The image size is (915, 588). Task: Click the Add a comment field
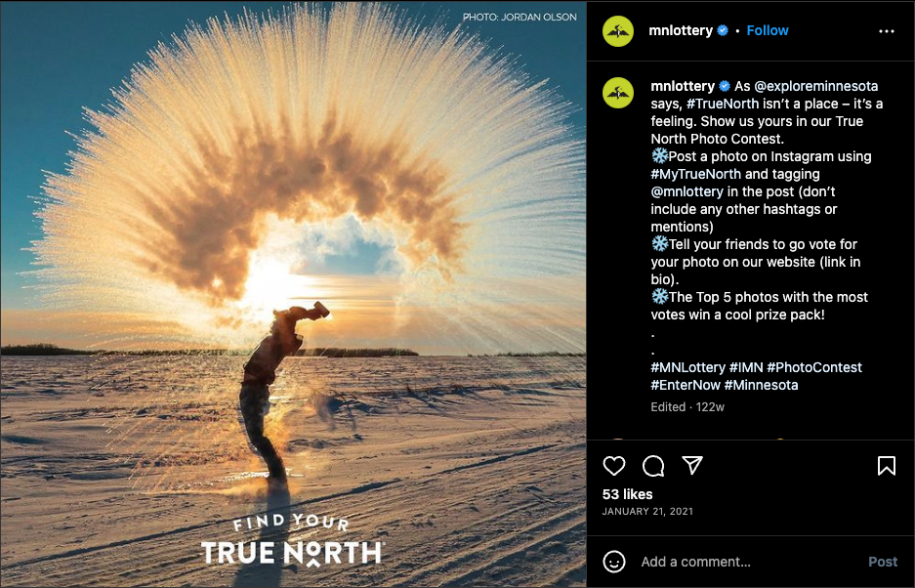point(747,562)
